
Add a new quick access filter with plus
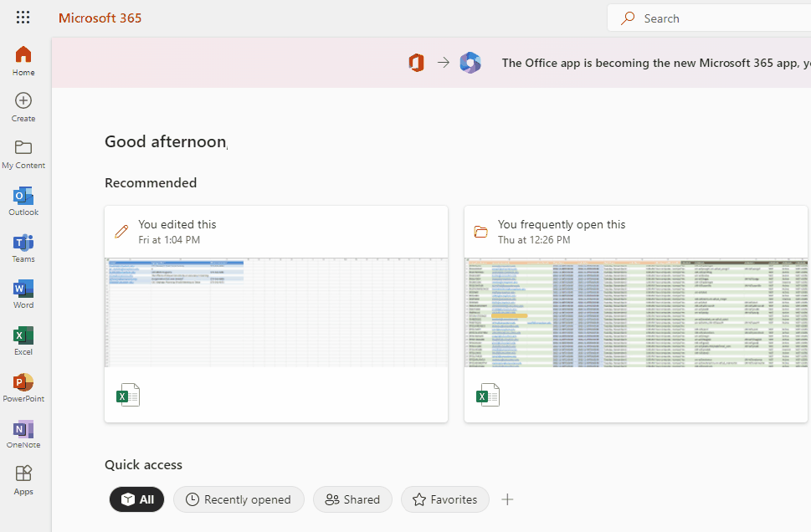(507, 499)
